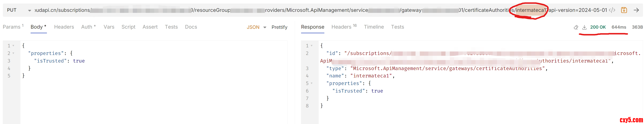Screen dimensions: 644x124
Task: Switch to the Script tab
Action: tap(128, 27)
